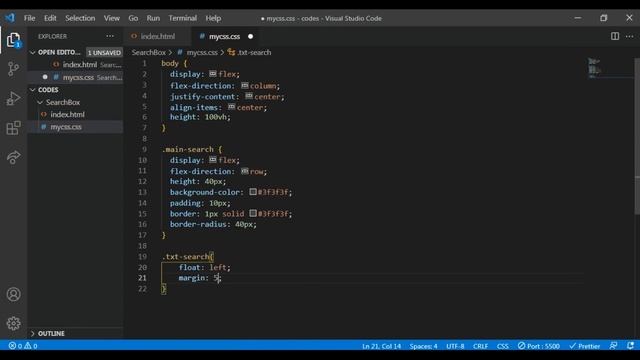Open the Help menu
The width and height of the screenshot is (640, 360).
point(213,18)
